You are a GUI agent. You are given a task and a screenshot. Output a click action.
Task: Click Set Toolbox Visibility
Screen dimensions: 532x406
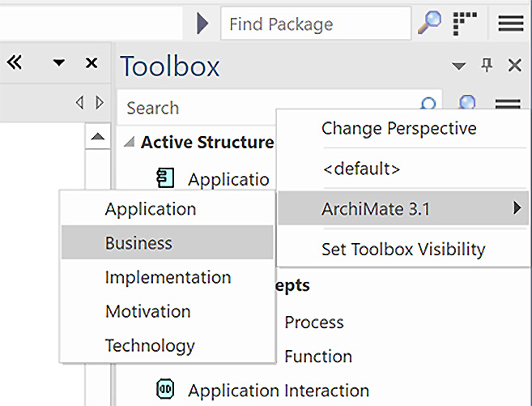pos(402,249)
